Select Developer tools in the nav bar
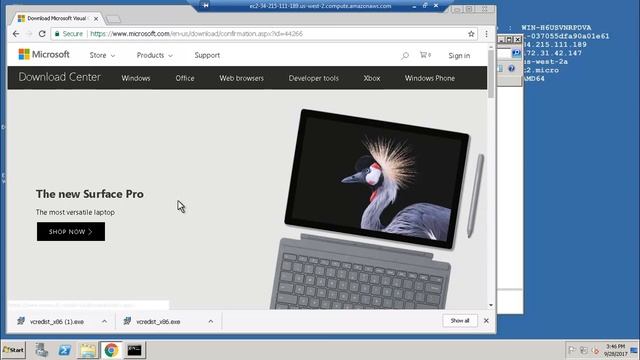The height and width of the screenshot is (360, 640). (313, 78)
